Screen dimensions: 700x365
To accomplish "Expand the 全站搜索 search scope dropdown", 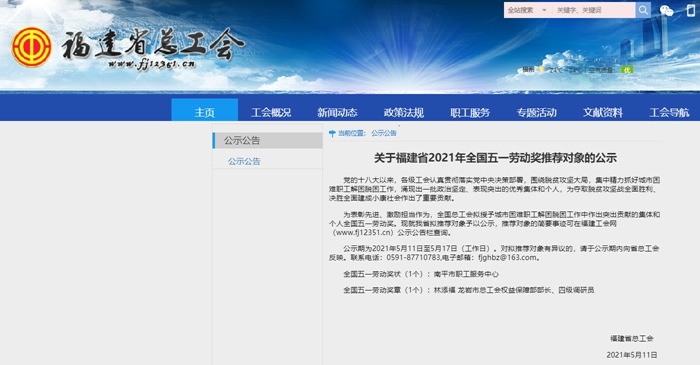I will click(528, 10).
